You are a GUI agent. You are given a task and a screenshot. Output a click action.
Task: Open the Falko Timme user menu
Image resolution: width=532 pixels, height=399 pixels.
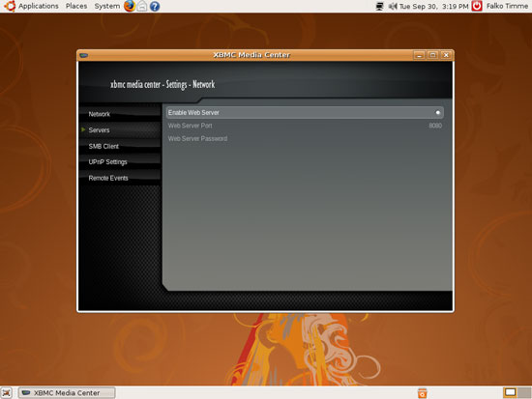tap(507, 6)
